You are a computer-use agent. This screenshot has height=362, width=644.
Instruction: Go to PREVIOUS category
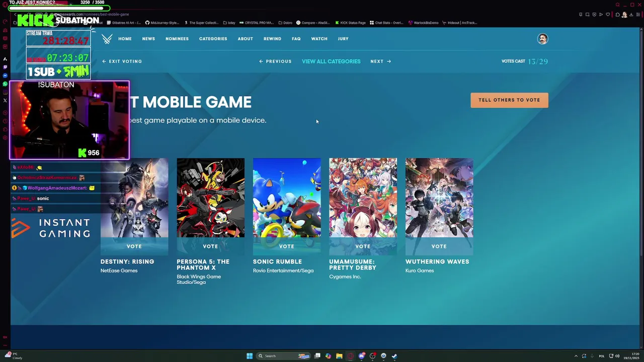275,61
